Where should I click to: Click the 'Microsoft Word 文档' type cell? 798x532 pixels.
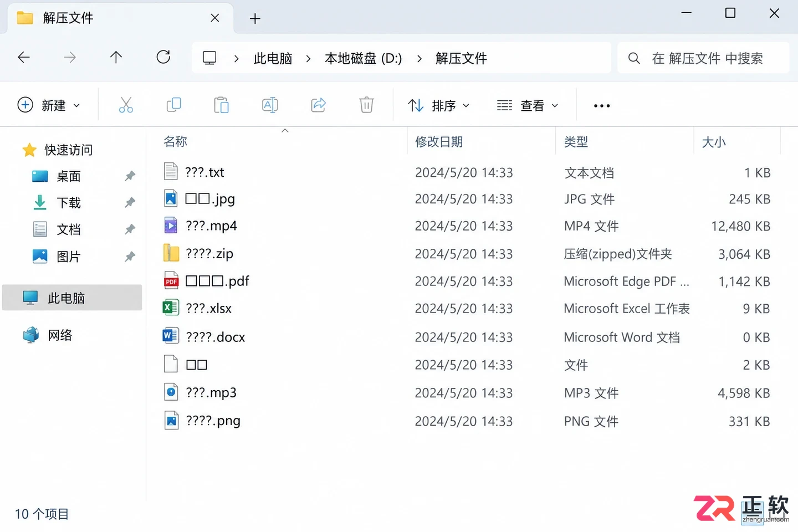[x=622, y=337]
